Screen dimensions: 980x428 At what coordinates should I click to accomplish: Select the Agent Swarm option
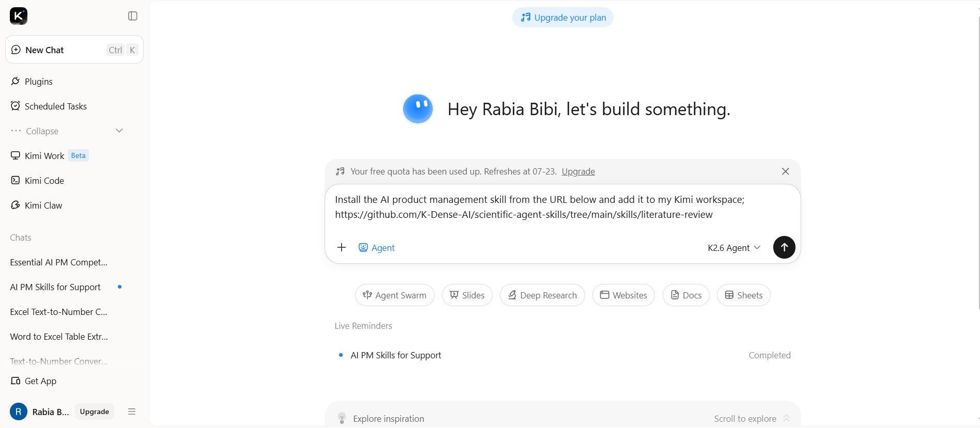click(x=395, y=295)
